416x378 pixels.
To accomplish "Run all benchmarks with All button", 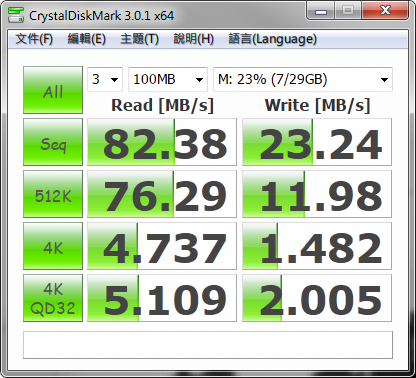I will point(53,90).
